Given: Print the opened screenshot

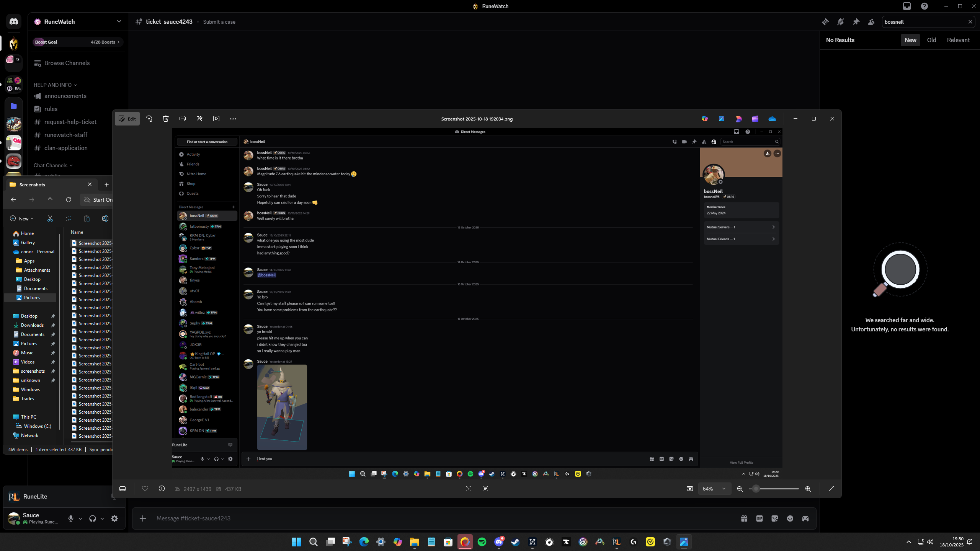Looking at the screenshot, I should point(183,119).
